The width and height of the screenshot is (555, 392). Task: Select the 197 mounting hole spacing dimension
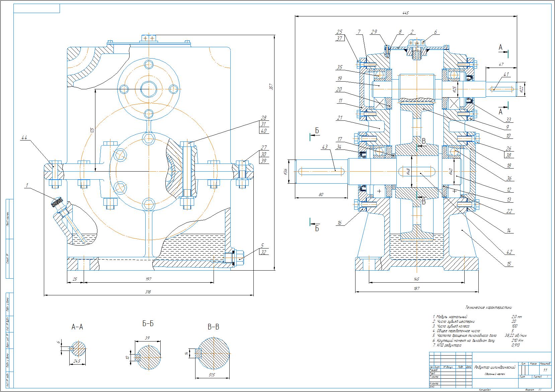[148, 279]
